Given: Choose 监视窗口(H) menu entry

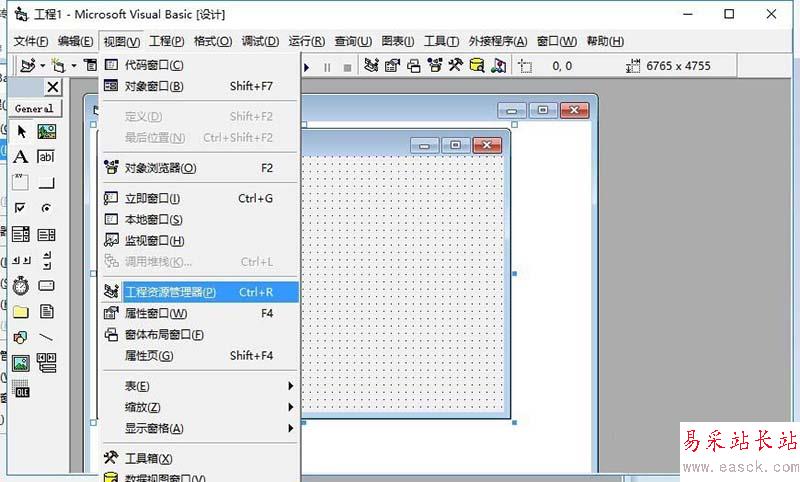Looking at the screenshot, I should pyautogui.click(x=200, y=240).
